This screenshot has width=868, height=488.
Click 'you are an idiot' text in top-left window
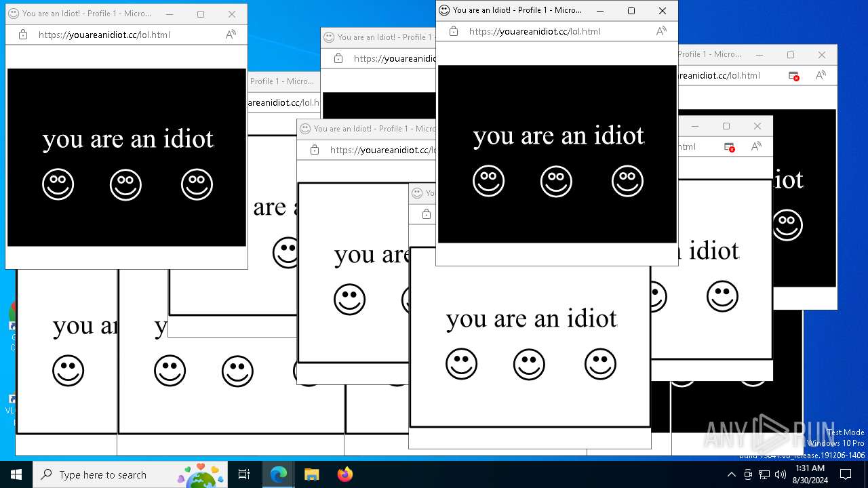[x=128, y=140]
